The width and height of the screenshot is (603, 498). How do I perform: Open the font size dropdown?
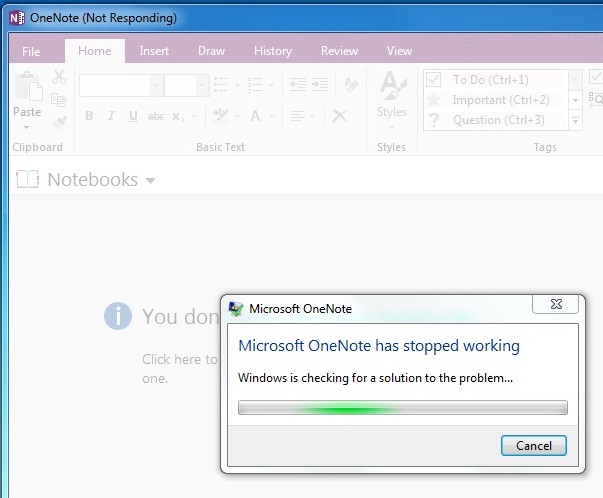click(x=202, y=85)
